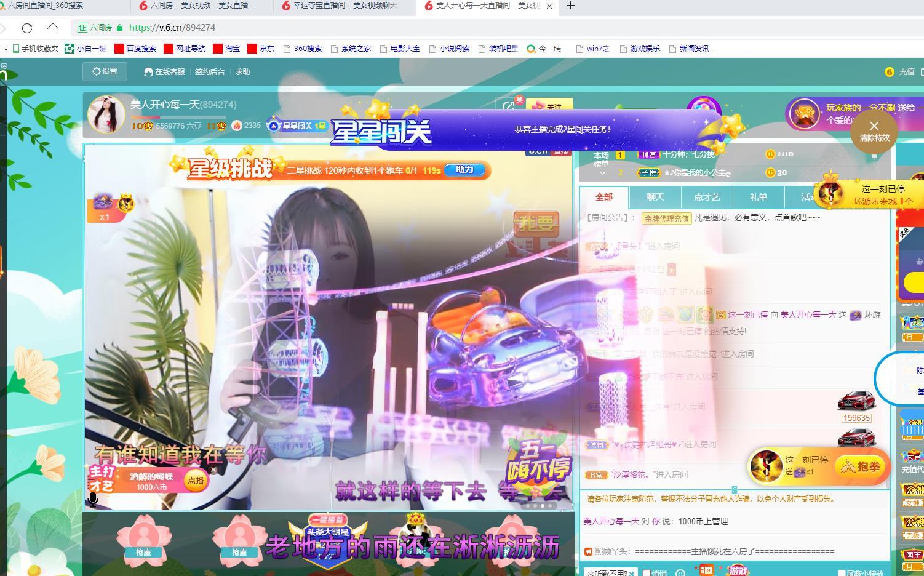Click the 助力 boost button
Screen dimensions: 924x576
[465, 169]
